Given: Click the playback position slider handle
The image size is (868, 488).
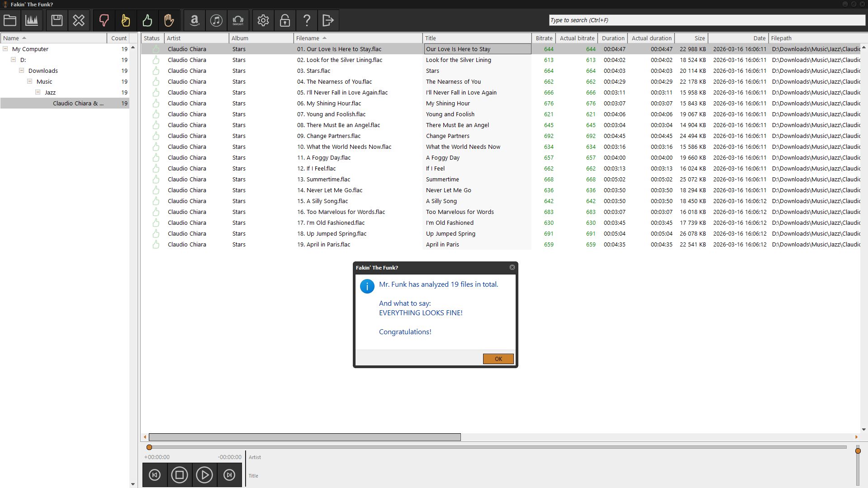Looking at the screenshot, I should tap(149, 447).
